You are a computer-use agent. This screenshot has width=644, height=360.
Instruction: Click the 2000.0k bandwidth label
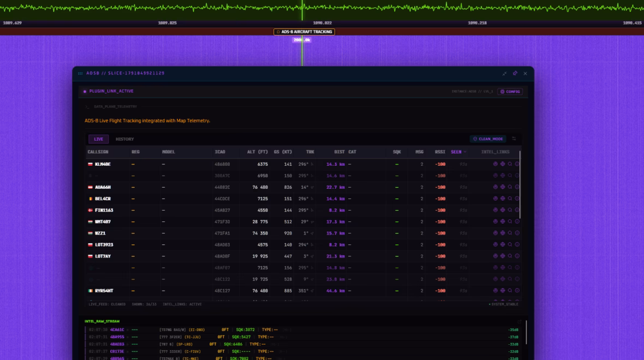(302, 40)
